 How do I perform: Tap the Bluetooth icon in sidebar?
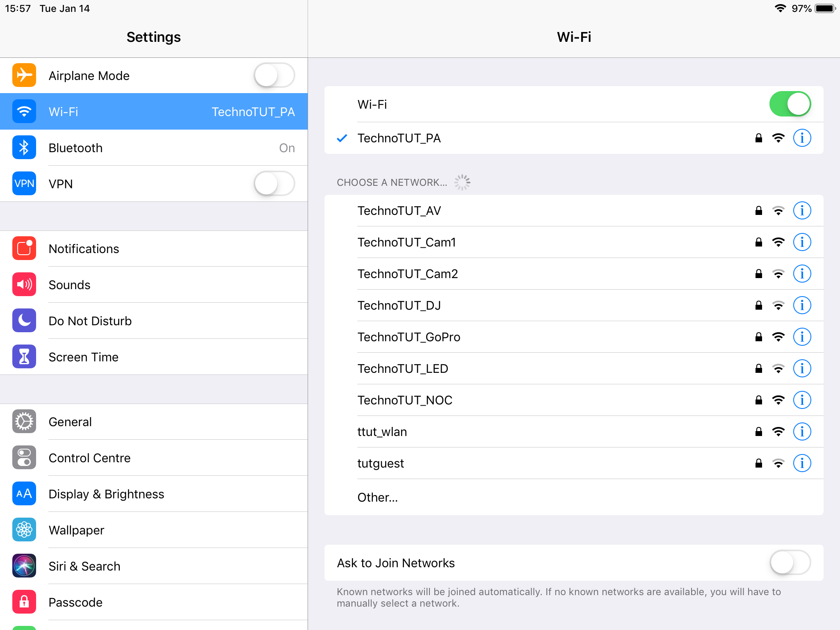click(x=24, y=148)
